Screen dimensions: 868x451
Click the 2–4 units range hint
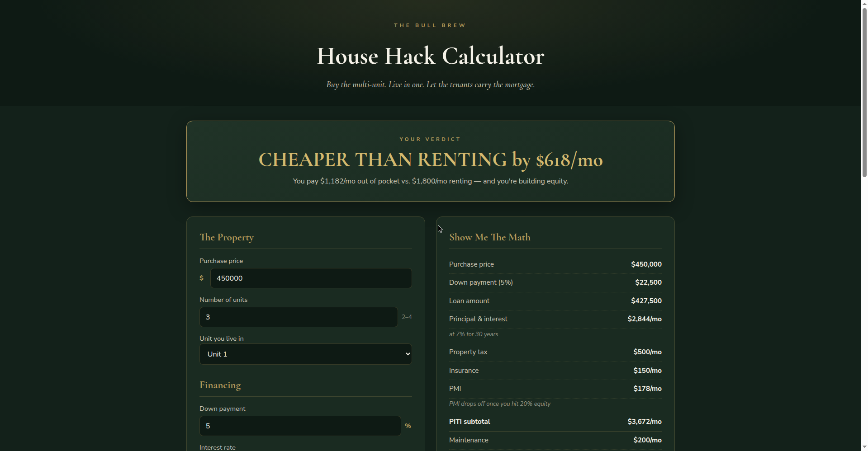click(x=407, y=317)
